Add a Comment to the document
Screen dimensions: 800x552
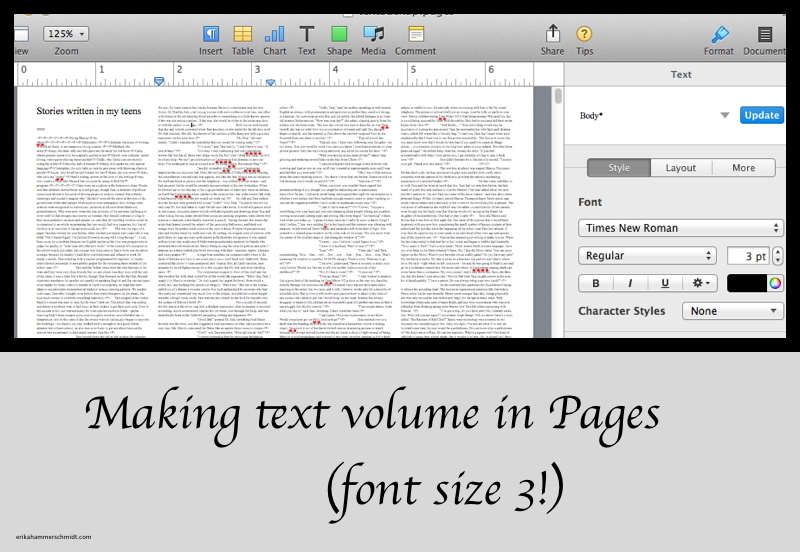(x=416, y=35)
